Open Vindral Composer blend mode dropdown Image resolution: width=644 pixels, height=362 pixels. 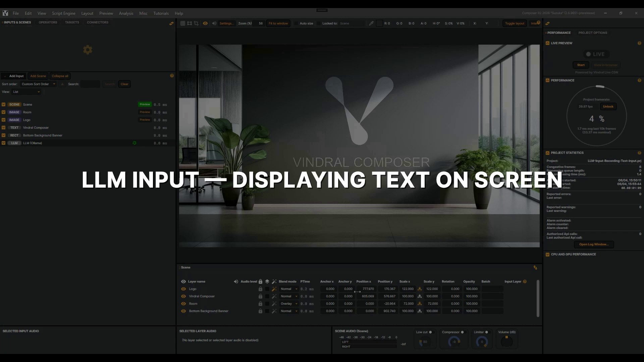289,296
